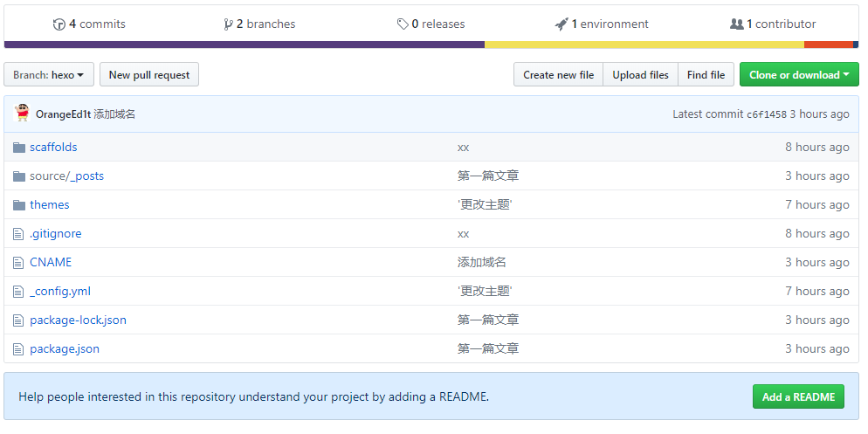Show the 1 contributor tab

click(x=773, y=24)
